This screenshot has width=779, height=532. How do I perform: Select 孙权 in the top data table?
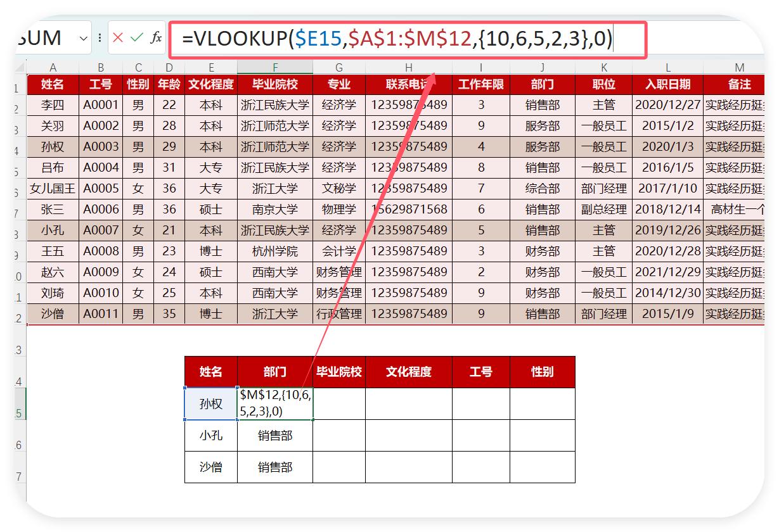(x=53, y=147)
